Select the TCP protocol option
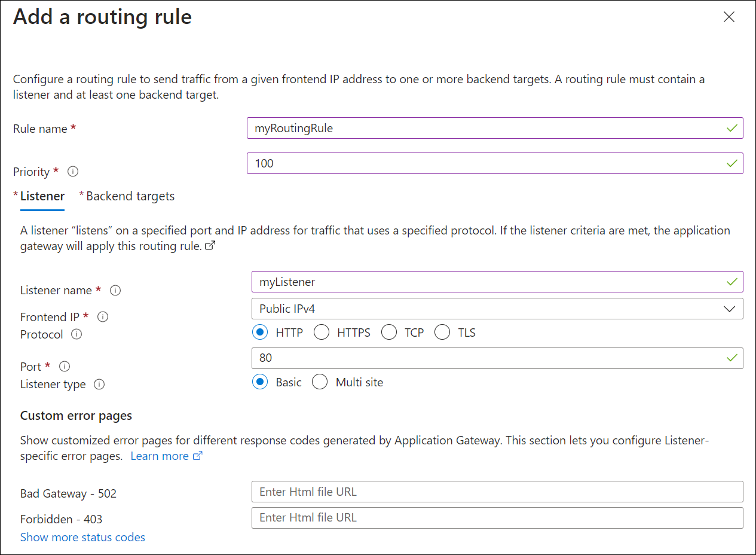 (389, 332)
